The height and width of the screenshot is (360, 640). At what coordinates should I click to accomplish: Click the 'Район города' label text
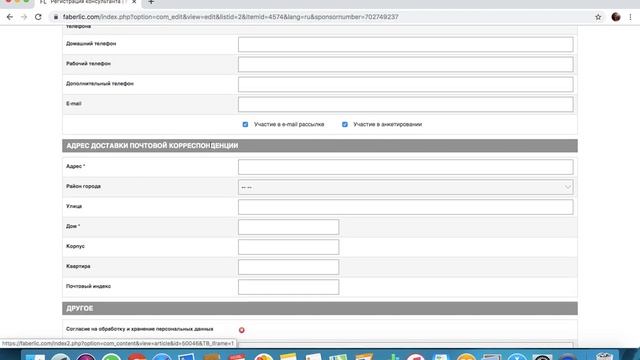(83, 187)
